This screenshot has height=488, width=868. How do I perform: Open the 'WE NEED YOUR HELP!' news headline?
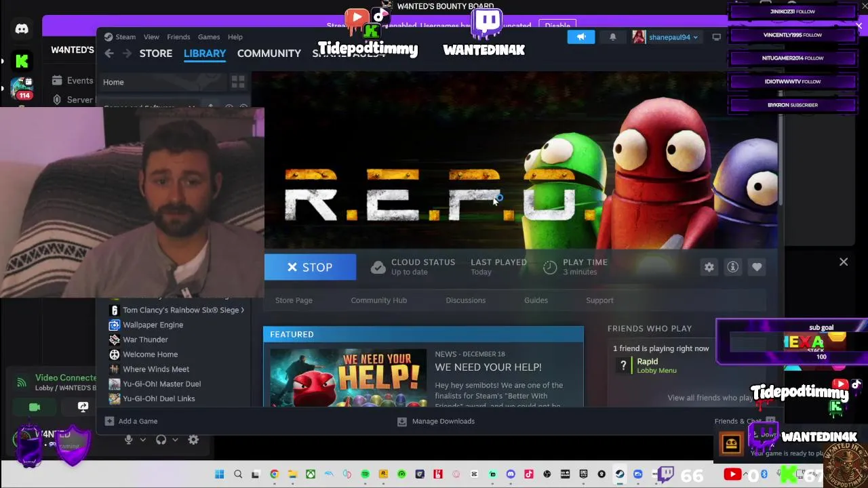[x=488, y=367]
